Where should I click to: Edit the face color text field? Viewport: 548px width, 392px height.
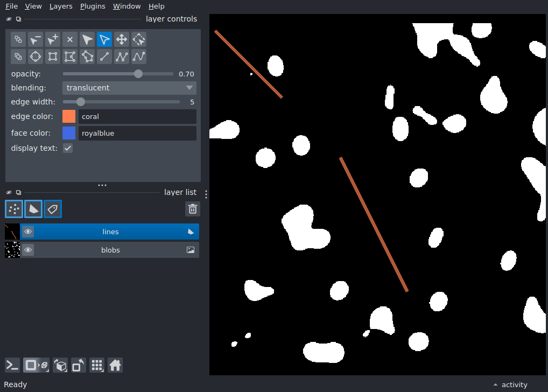point(137,133)
